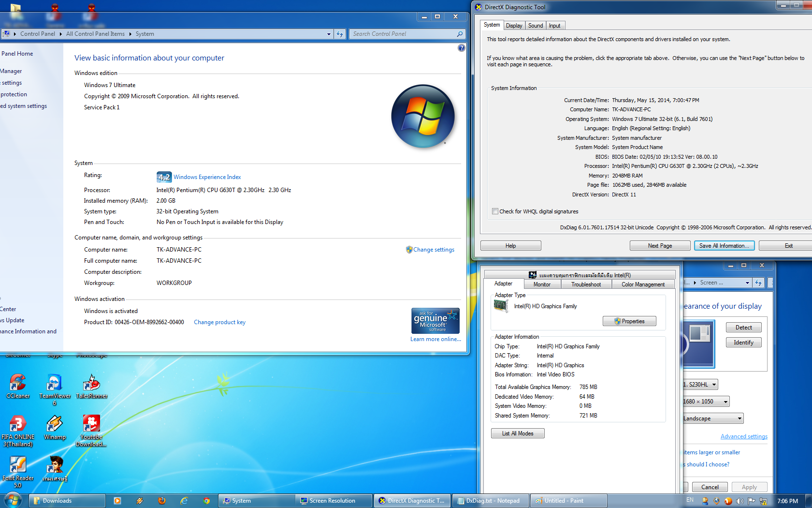This screenshot has width=812, height=508.
Task: Expand the arrow after Control Panel in breadcrumb
Action: click(61, 34)
